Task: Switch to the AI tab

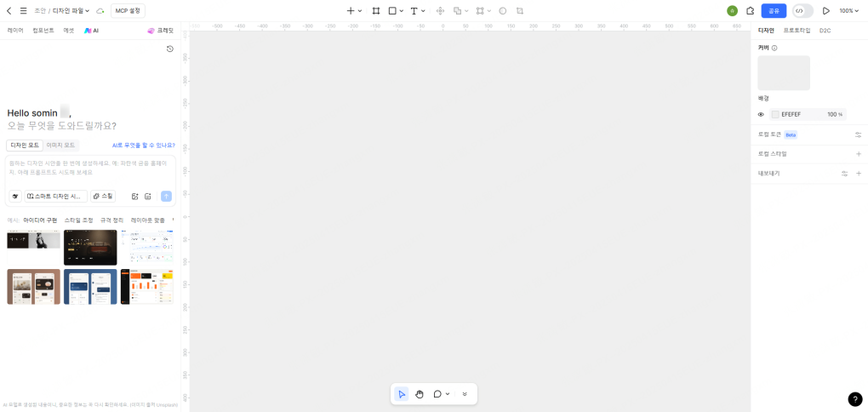Action: point(91,31)
